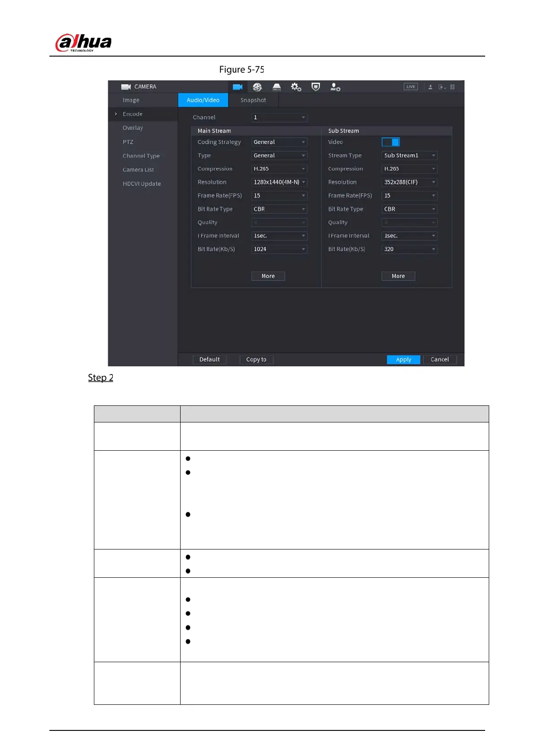Click the logout icon
Viewport: 535px width, 756px height.
442,87
